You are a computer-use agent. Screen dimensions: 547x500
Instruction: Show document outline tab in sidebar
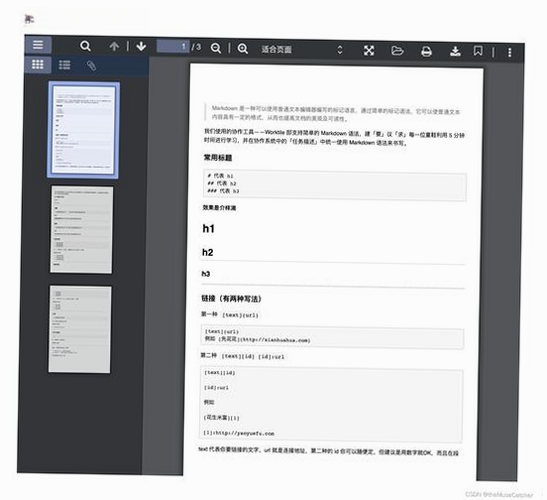[65, 65]
